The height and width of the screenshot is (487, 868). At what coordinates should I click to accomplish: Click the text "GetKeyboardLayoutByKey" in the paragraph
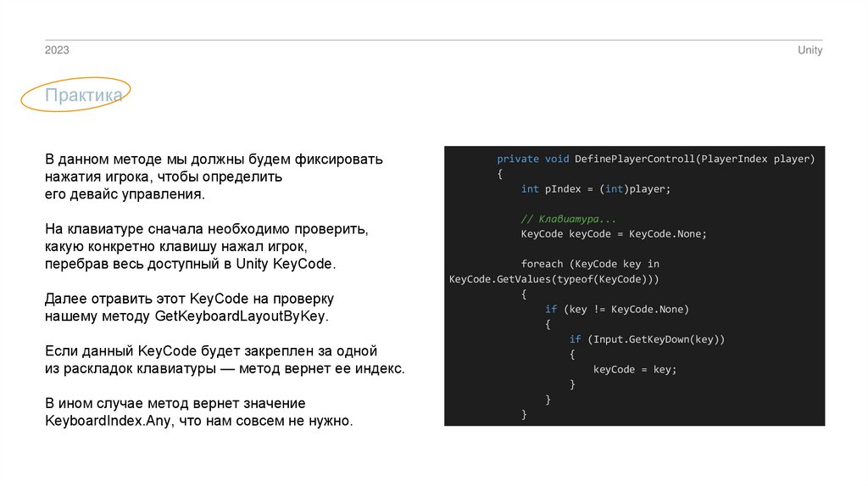pos(241,316)
